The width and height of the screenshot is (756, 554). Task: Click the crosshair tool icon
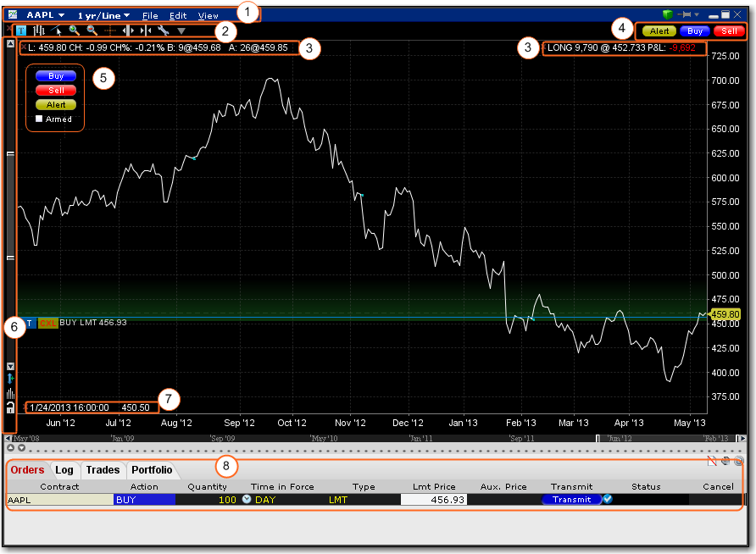(x=112, y=30)
